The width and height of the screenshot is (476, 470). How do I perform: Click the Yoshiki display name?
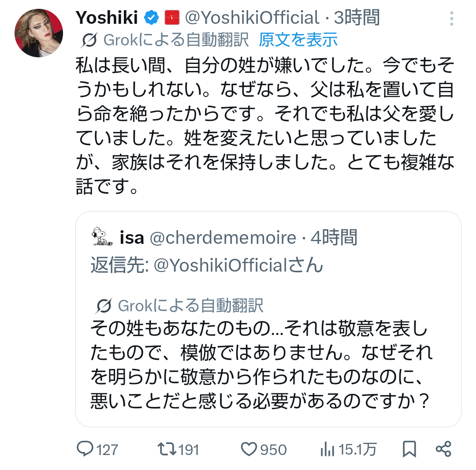tap(107, 18)
